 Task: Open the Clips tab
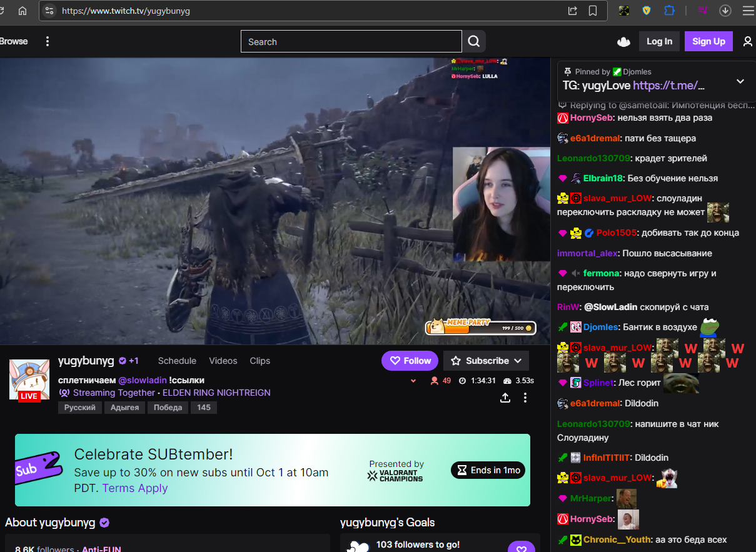260,361
